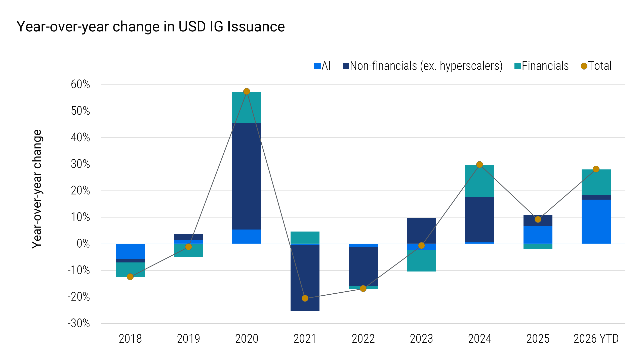The image size is (644, 362).
Task: Click the 2025 x-axis label
Action: 538,339
